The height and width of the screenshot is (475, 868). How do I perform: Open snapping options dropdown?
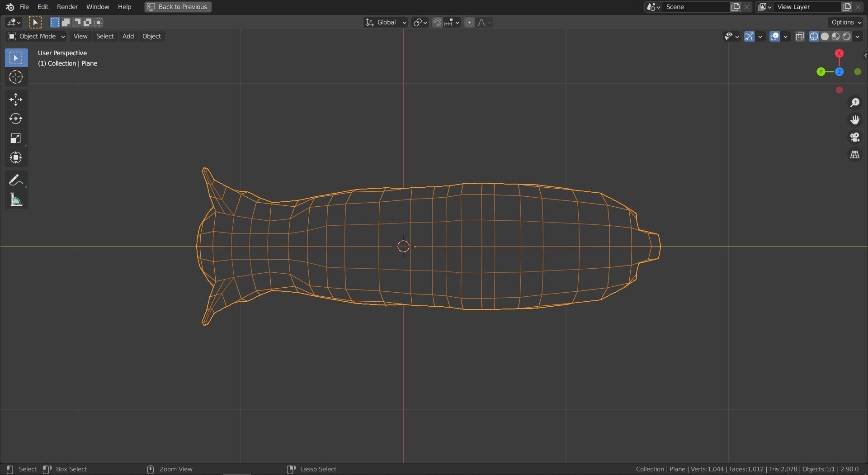452,23
